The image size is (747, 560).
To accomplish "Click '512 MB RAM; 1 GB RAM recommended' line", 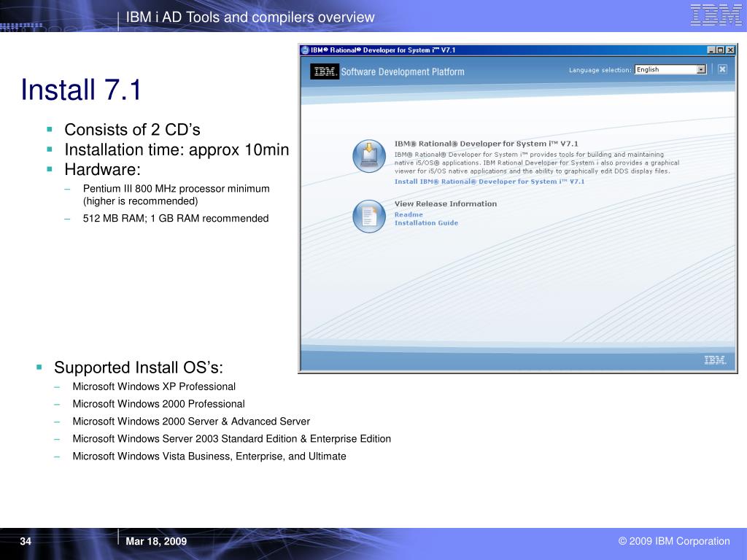I will coord(176,218).
